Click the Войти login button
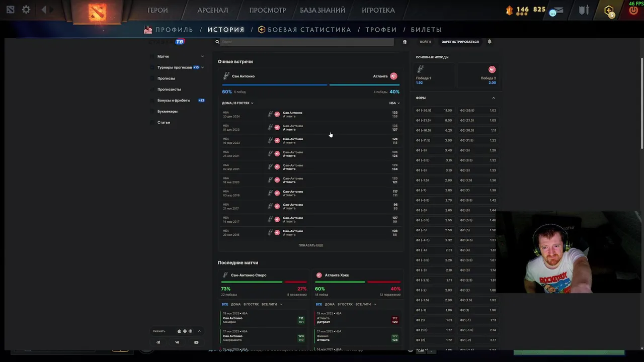The width and height of the screenshot is (644, 362). click(x=425, y=42)
